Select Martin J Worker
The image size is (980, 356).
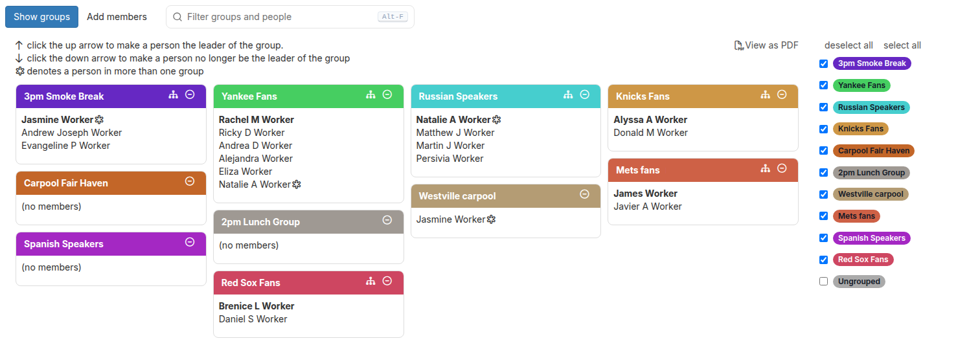pos(451,146)
